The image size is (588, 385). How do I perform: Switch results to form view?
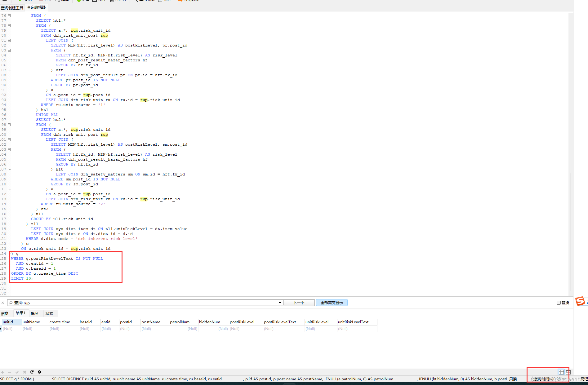(x=568, y=372)
